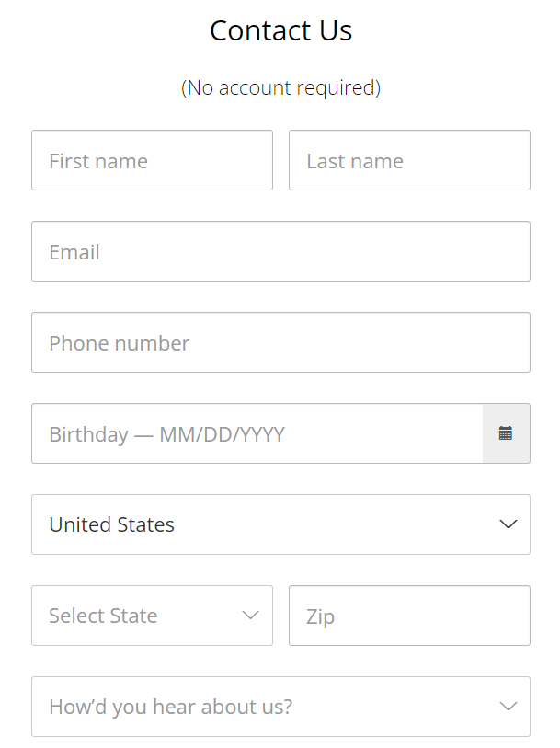Click the 'United States' label text
The image size is (560, 748).
click(111, 524)
